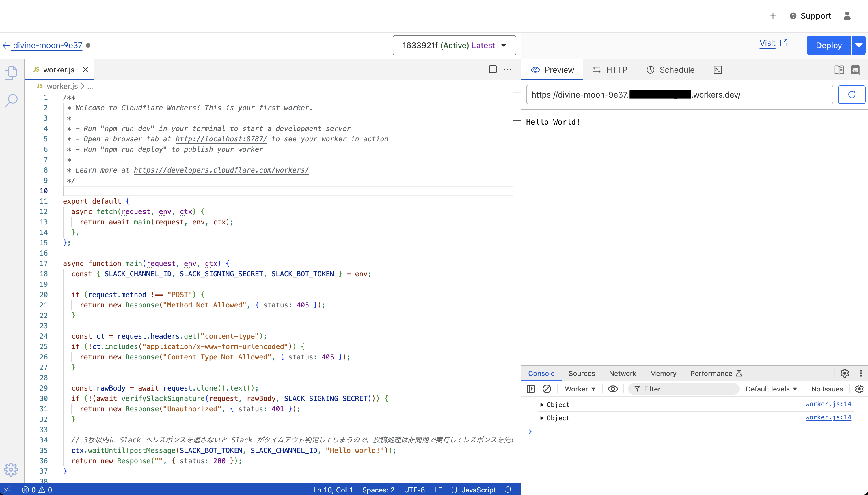Split the worker.js editor view
The image size is (868, 495).
[492, 69]
